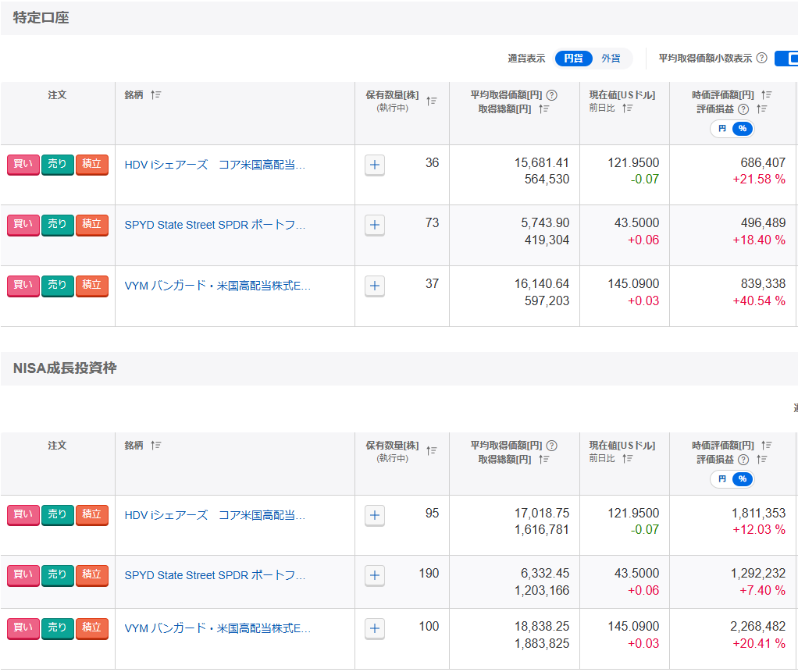Sort 特定口座 holdings by 取得総額
This screenshot has height=672, width=798.
(x=544, y=109)
